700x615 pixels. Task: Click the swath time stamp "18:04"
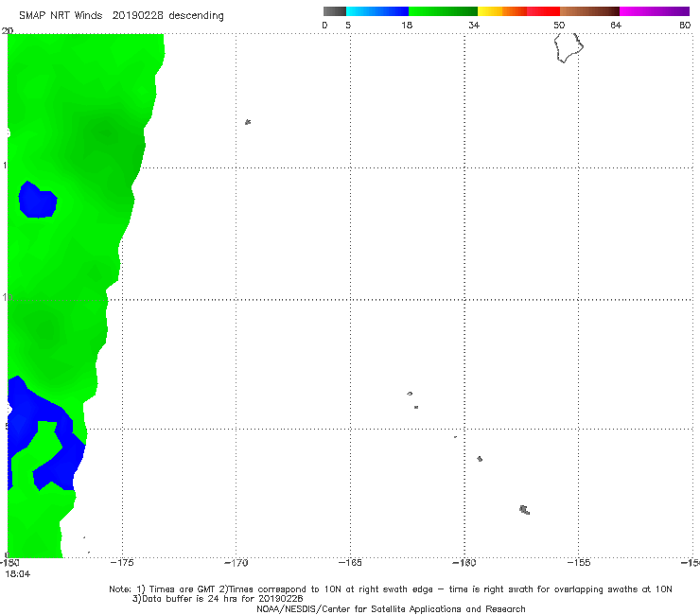tap(18, 574)
